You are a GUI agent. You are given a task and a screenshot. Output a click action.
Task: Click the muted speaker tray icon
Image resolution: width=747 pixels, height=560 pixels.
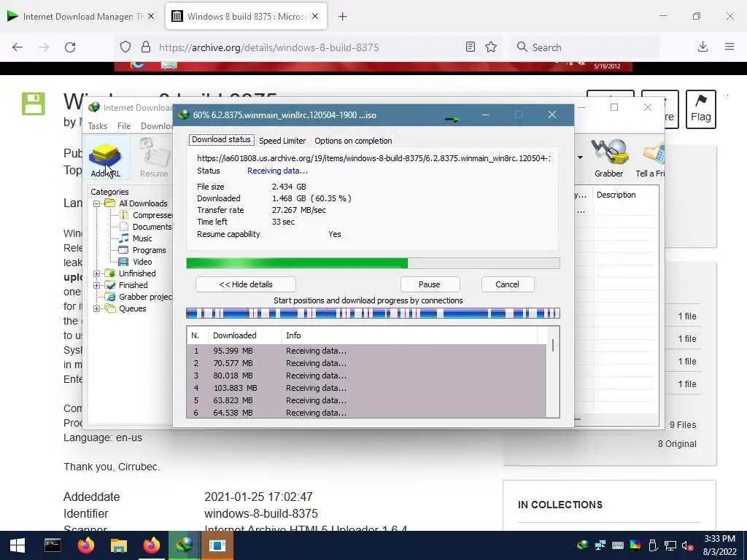coord(687,545)
